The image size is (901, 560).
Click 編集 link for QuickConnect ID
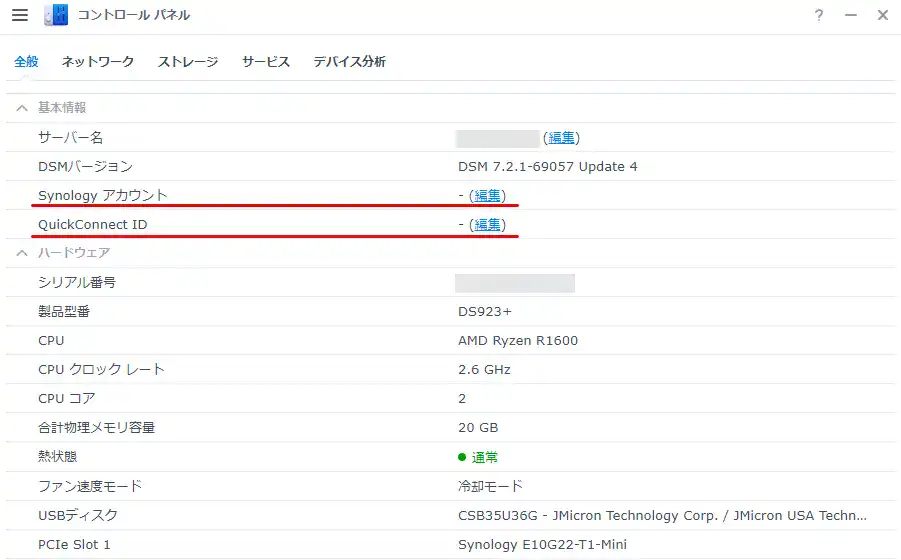[x=488, y=225]
